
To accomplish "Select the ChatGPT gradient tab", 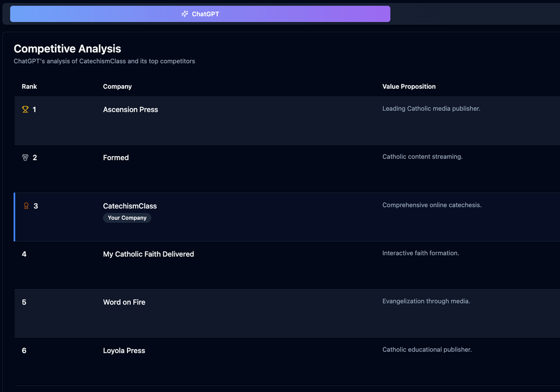I will click(x=200, y=14).
